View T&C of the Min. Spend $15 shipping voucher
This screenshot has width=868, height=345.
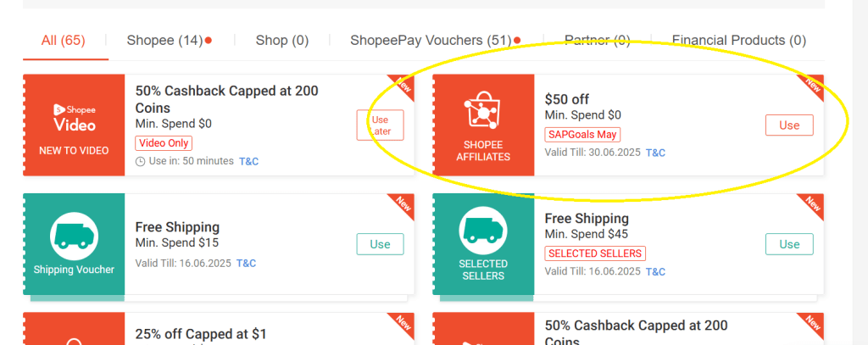246,263
